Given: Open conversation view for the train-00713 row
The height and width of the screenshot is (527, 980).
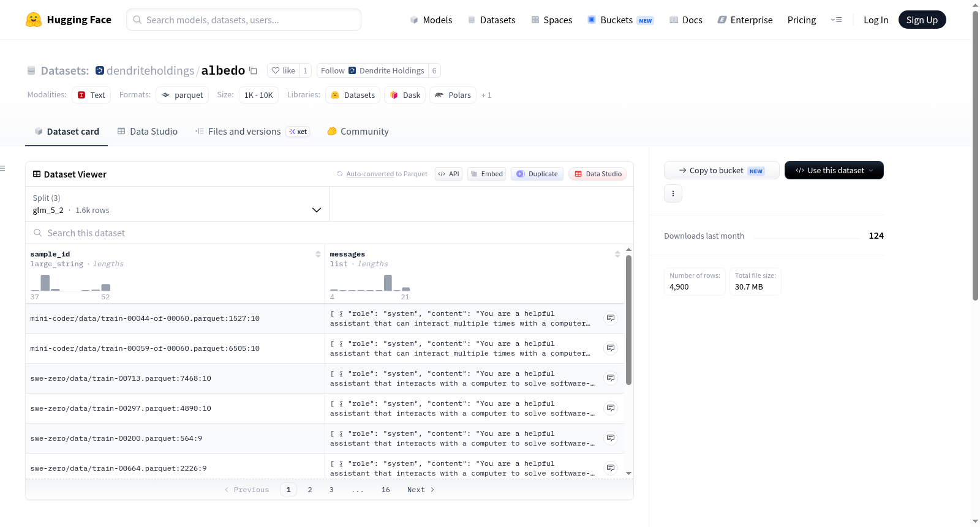Looking at the screenshot, I should click(x=611, y=378).
